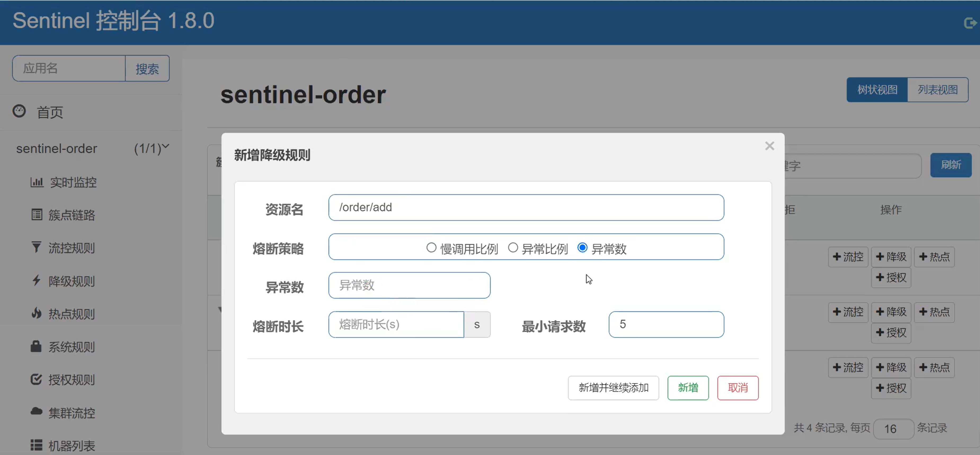Click the 操作 column header
Screen dimensions: 980x455
point(891,209)
